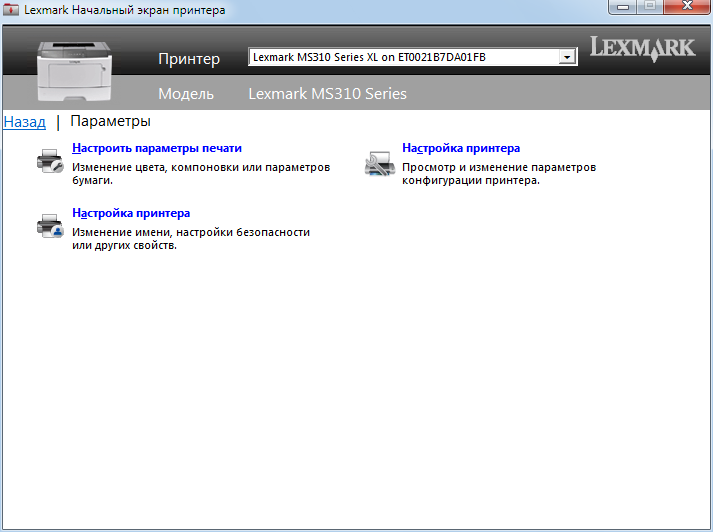Click the Lexmark MS310 Series model name

point(327,94)
